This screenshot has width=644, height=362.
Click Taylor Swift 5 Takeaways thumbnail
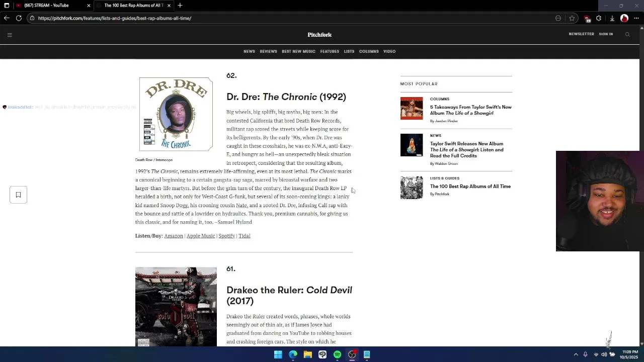tap(412, 108)
